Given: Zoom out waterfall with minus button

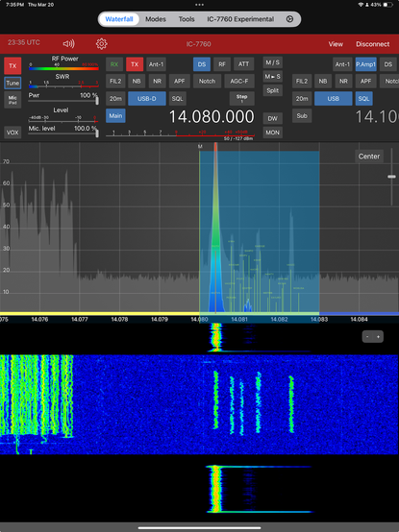Looking at the screenshot, I should [x=367, y=336].
